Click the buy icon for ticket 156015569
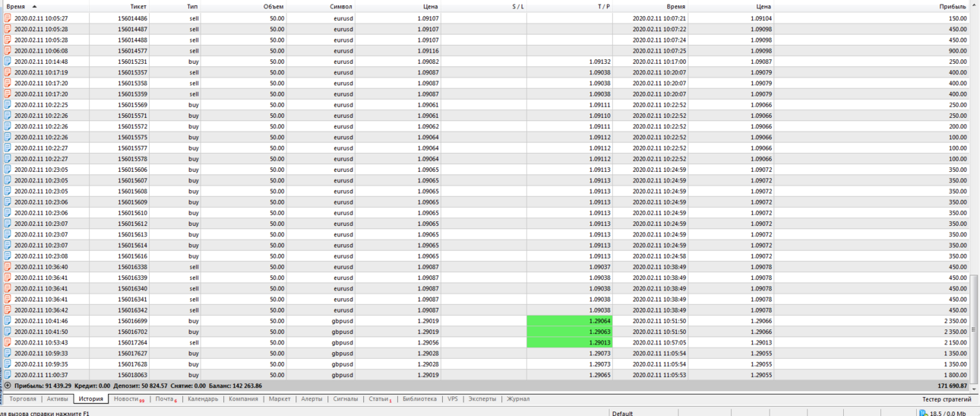980x416 pixels. (8, 104)
